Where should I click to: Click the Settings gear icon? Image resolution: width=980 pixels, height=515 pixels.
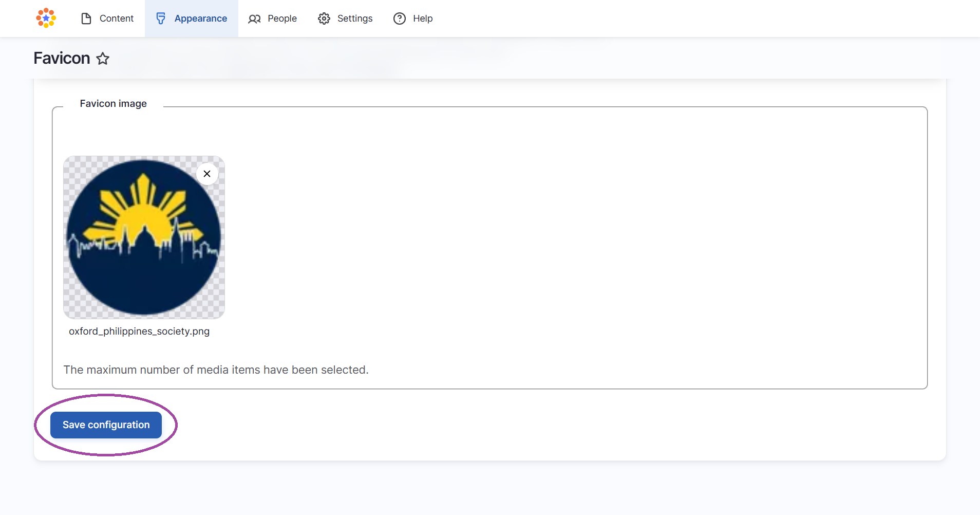324,19
